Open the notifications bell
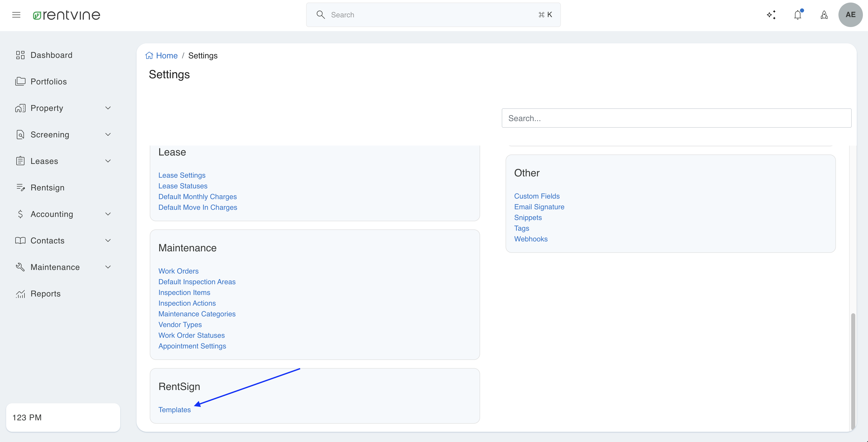This screenshot has width=868, height=442. tap(797, 15)
